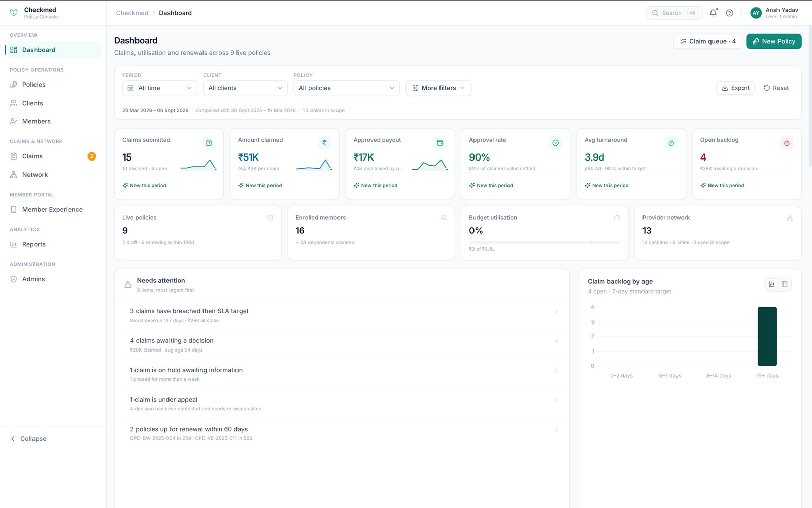Open Network in the sidebar
This screenshot has width=812, height=508.
(x=53, y=175)
